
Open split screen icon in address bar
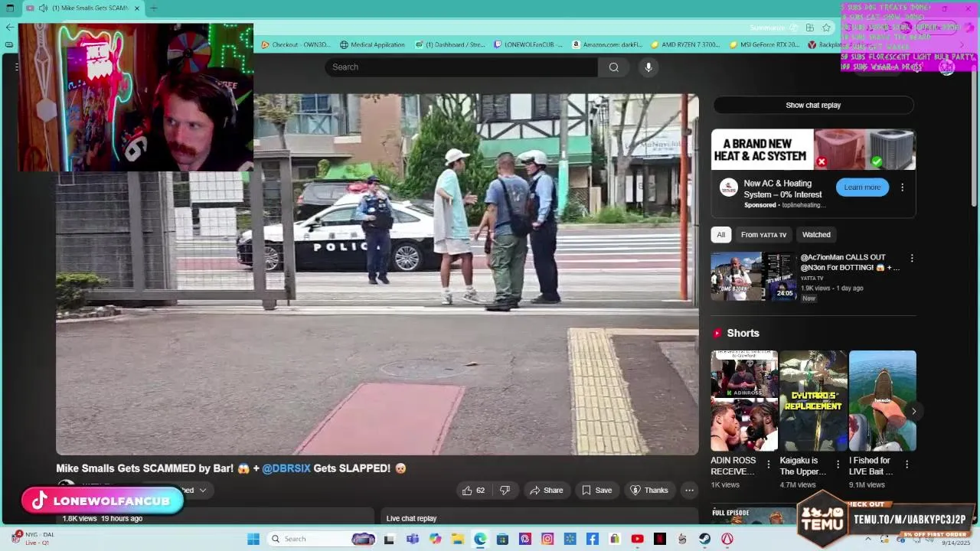coord(809,28)
